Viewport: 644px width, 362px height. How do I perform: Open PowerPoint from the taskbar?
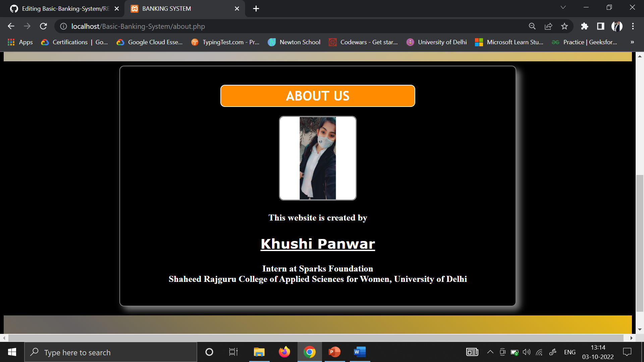334,352
